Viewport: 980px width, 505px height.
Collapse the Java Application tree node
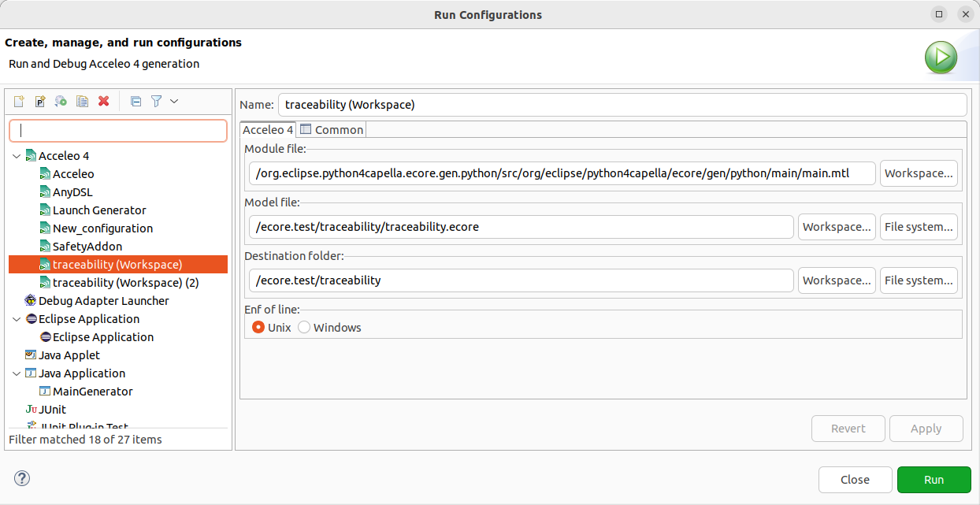17,373
